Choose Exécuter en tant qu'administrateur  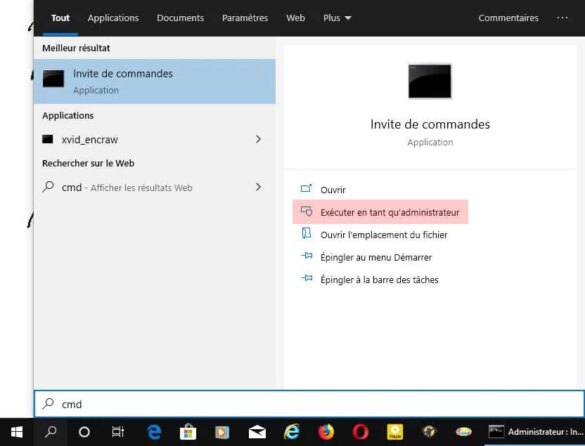(x=380, y=212)
